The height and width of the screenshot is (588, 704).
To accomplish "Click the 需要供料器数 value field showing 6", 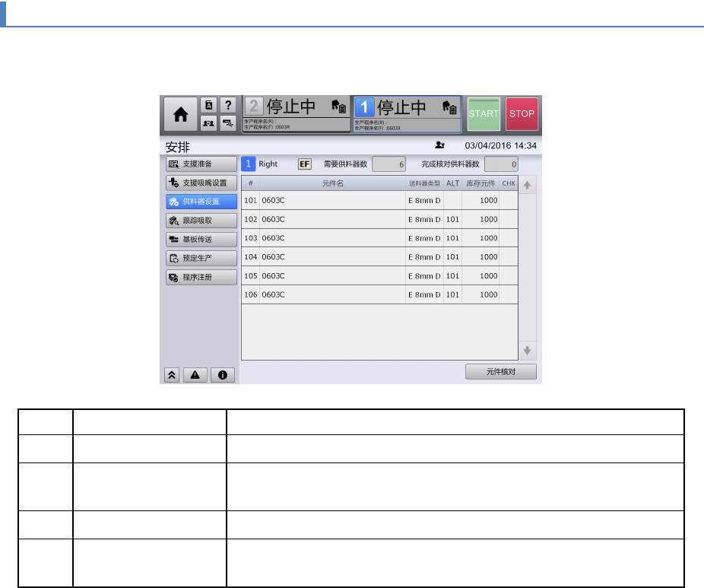I will tap(388, 164).
